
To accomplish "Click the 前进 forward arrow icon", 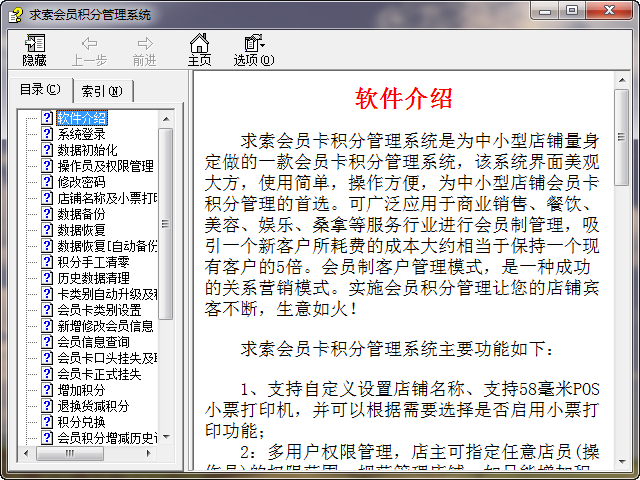I will click(x=145, y=43).
